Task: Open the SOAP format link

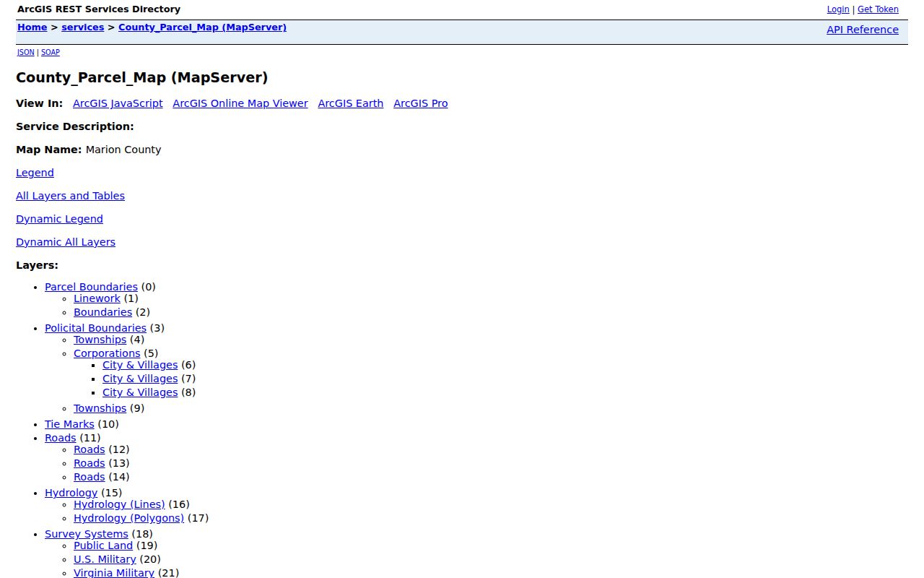Action: click(x=51, y=53)
